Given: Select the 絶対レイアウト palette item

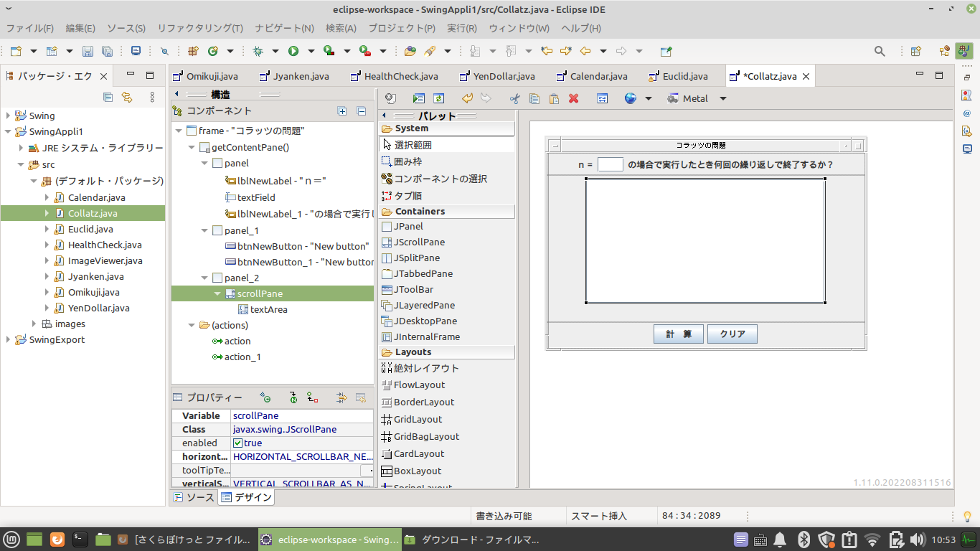Looking at the screenshot, I should click(420, 368).
